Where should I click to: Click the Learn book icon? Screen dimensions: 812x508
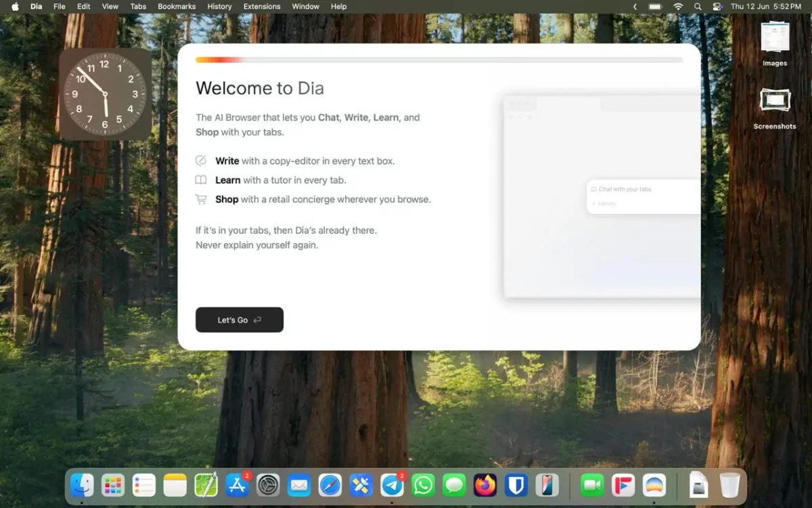[201, 180]
